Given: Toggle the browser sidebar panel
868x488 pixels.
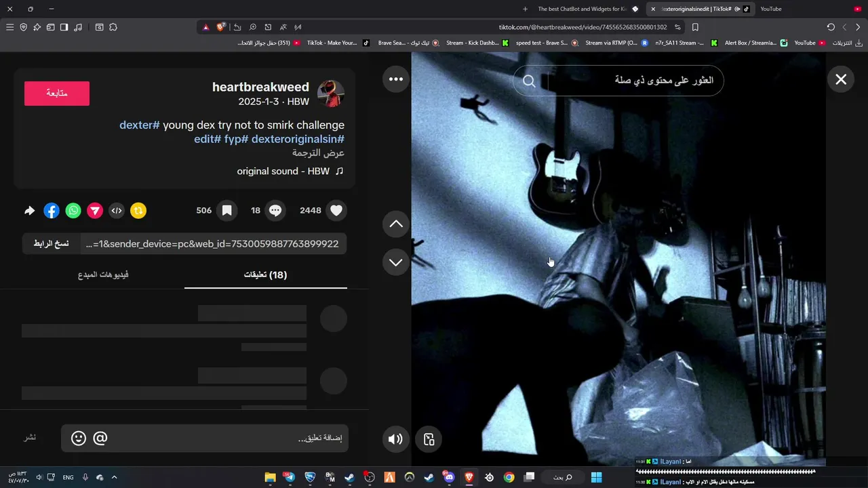Looking at the screenshot, I should (x=64, y=27).
